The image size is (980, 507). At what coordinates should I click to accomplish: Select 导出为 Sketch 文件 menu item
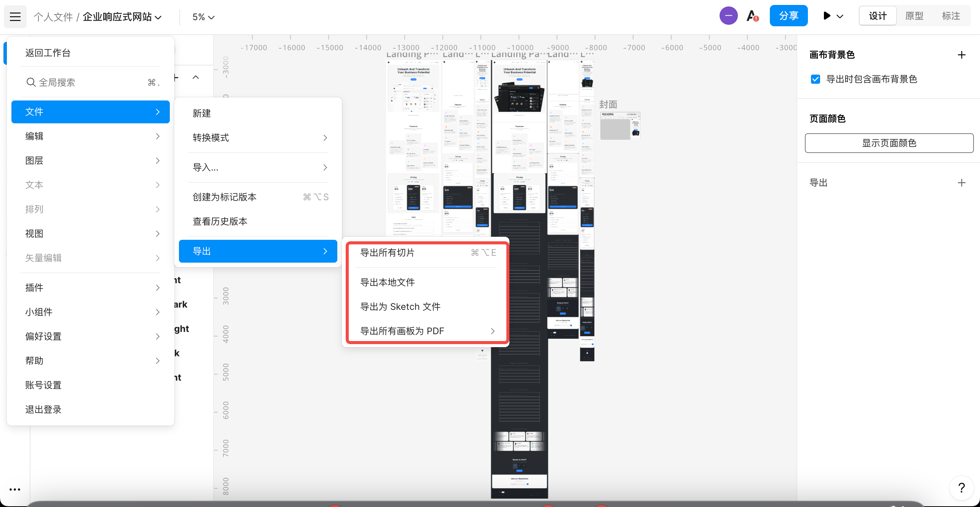(x=400, y=306)
